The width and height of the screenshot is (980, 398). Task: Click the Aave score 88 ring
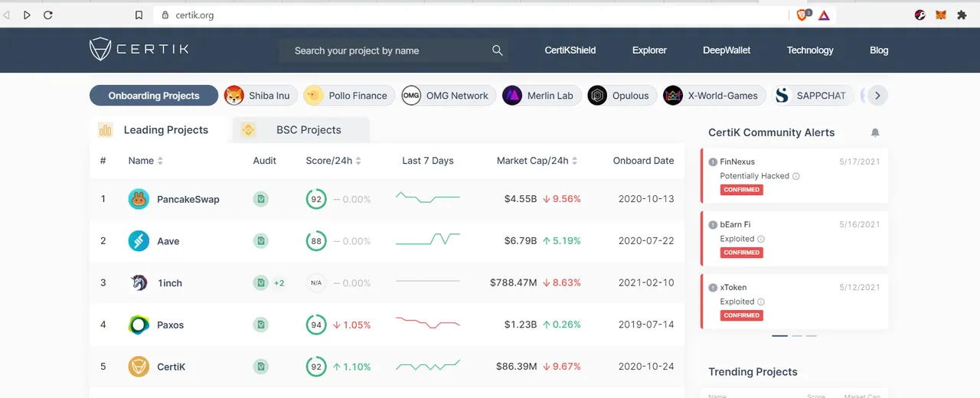[315, 241]
